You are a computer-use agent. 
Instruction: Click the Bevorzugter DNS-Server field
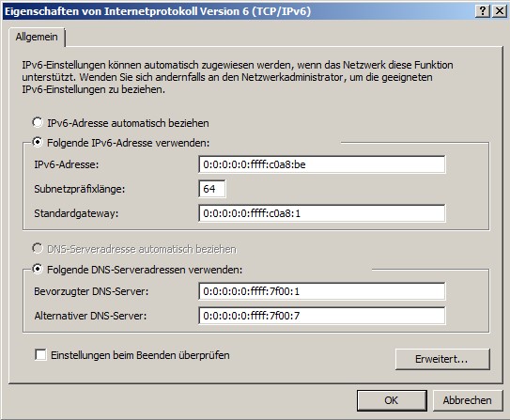coord(321,291)
